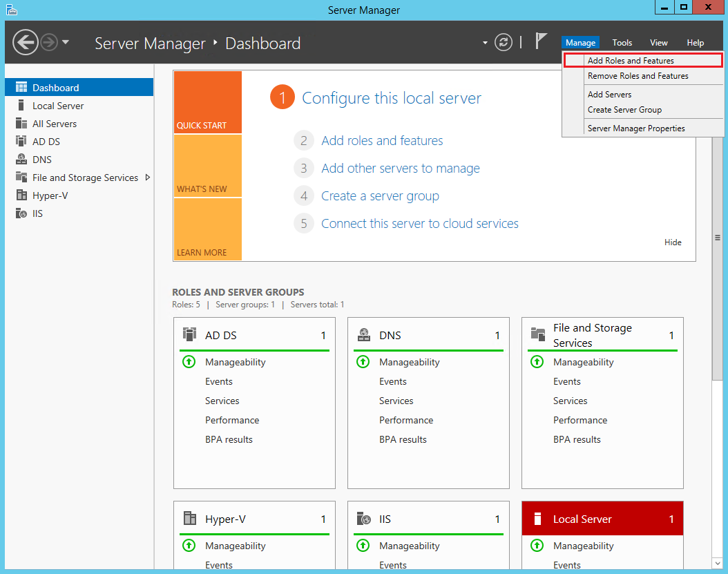The height and width of the screenshot is (574, 728).
Task: Click the AD DS tile icon
Action: click(x=189, y=334)
